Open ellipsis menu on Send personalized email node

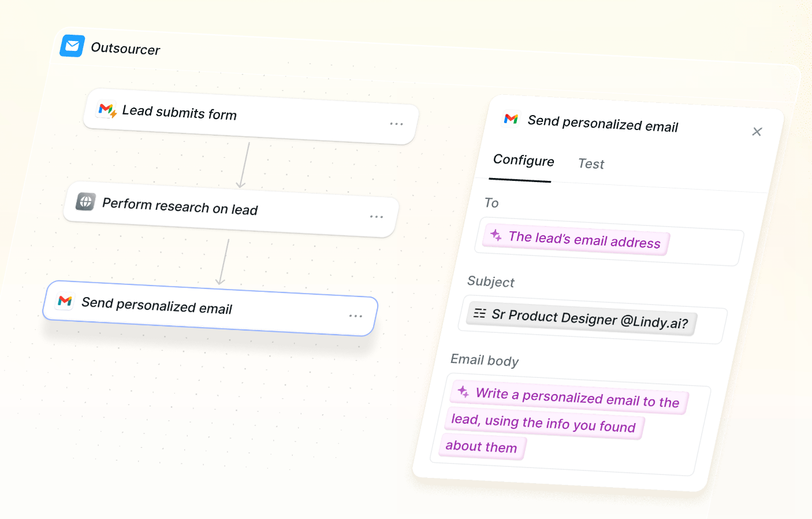coord(356,316)
